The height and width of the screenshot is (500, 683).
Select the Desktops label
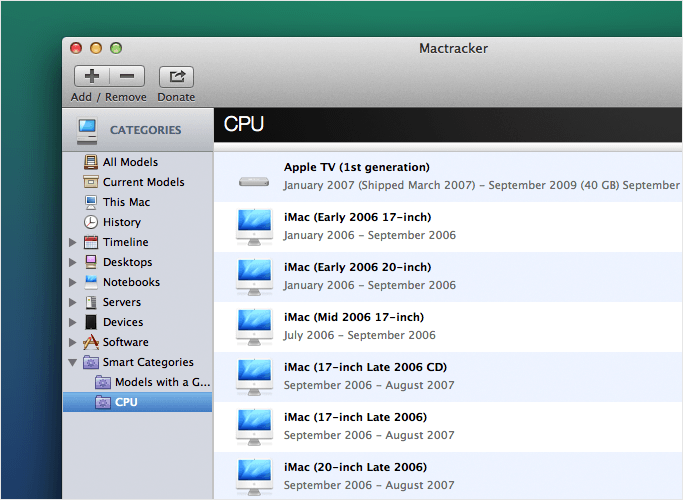point(127,262)
